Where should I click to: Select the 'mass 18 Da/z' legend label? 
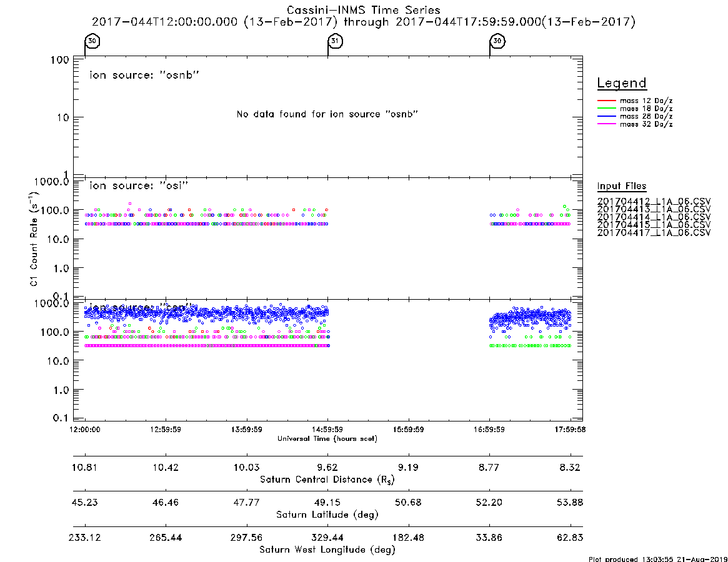(646, 109)
